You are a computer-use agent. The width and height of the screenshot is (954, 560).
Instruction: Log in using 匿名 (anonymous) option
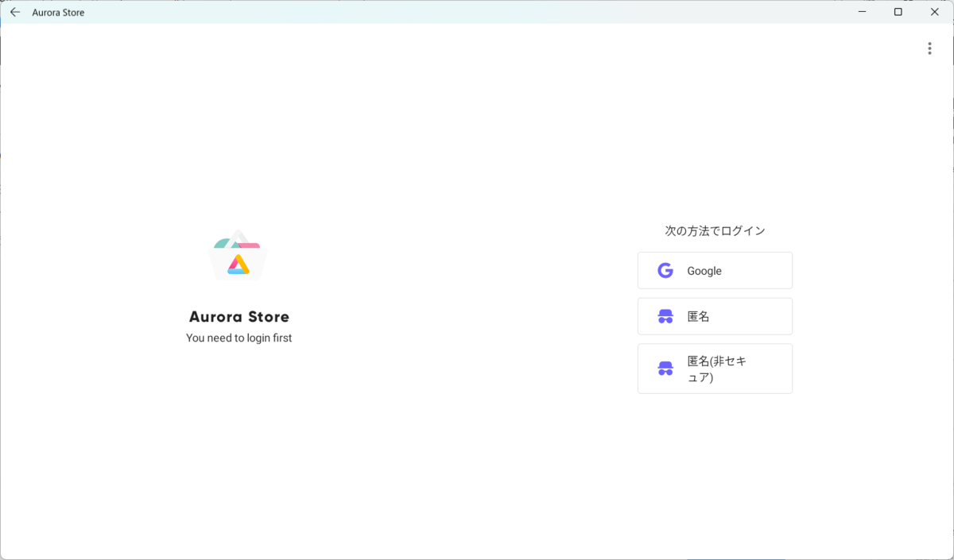(715, 316)
